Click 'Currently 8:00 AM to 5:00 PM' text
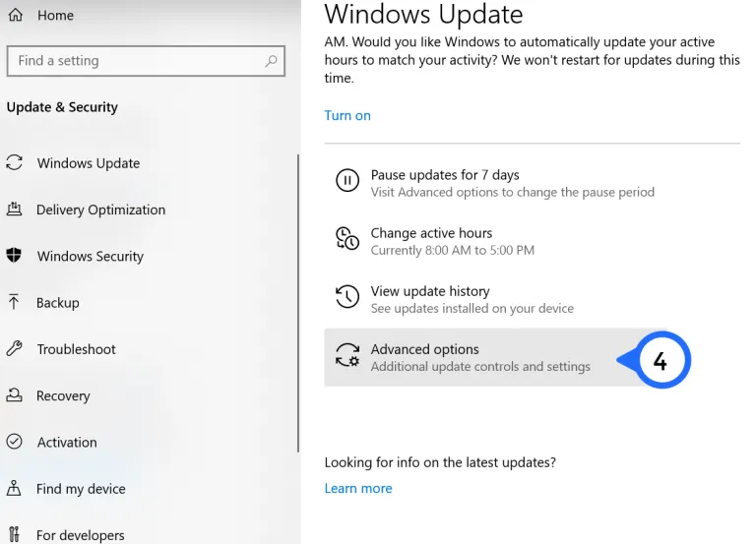The image size is (756, 544). pos(452,250)
